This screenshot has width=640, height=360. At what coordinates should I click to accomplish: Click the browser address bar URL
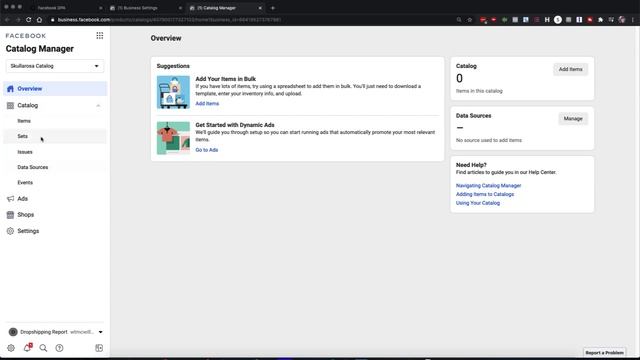pos(169,20)
